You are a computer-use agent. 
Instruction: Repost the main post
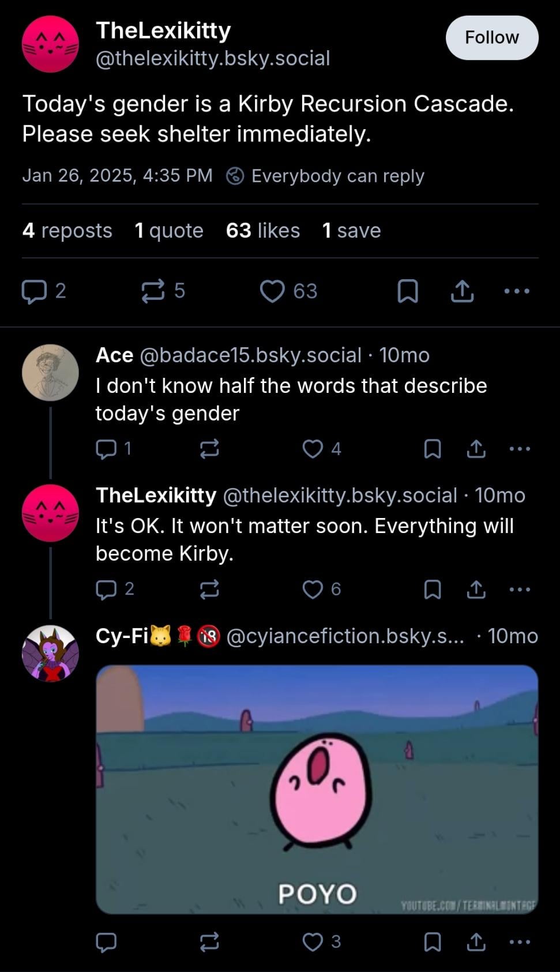[153, 291]
